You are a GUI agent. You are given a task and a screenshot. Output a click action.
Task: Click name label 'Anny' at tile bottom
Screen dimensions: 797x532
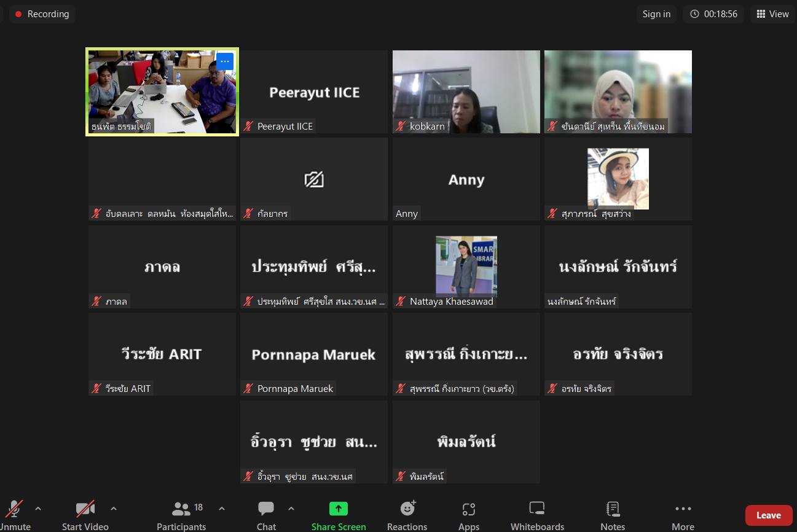407,214
